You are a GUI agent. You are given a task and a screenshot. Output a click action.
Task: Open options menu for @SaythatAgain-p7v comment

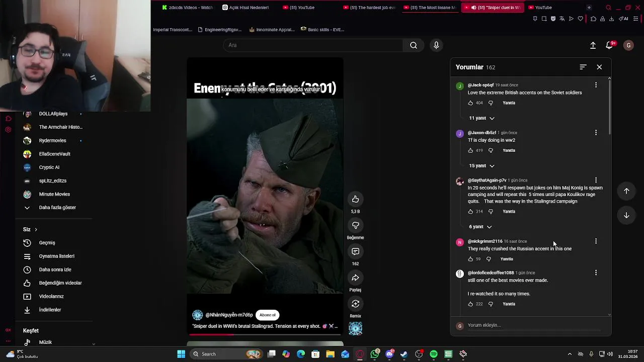coord(596,180)
